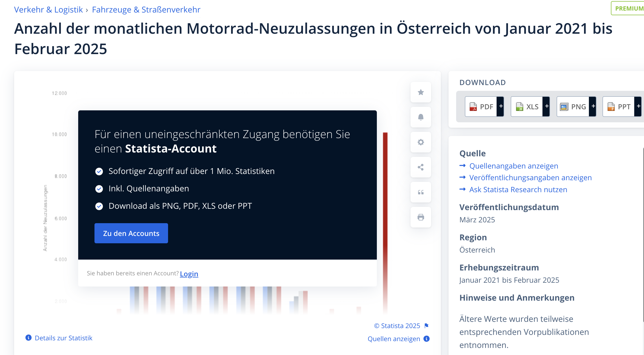The width and height of the screenshot is (644, 355).
Task: Click the plus next to PPT
Action: (638, 107)
